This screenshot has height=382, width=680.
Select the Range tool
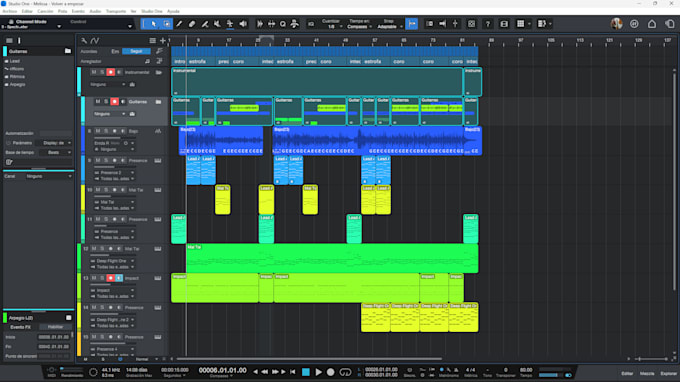click(167, 24)
